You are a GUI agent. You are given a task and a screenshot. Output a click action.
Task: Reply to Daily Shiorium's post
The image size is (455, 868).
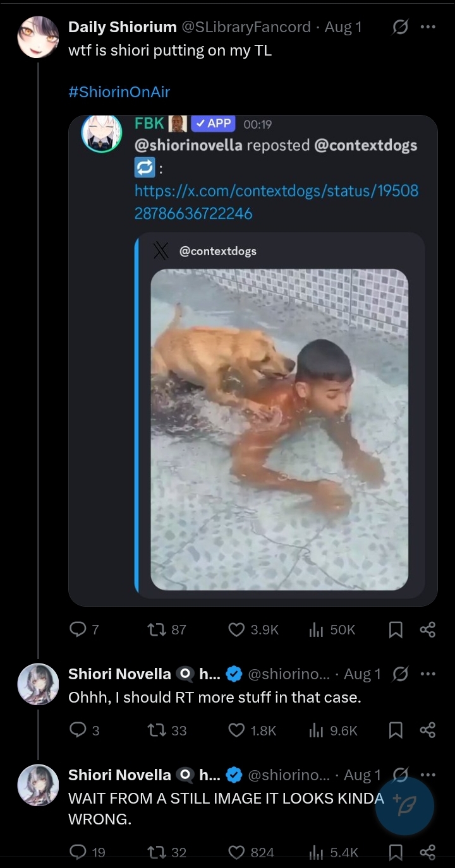pyautogui.click(x=78, y=629)
